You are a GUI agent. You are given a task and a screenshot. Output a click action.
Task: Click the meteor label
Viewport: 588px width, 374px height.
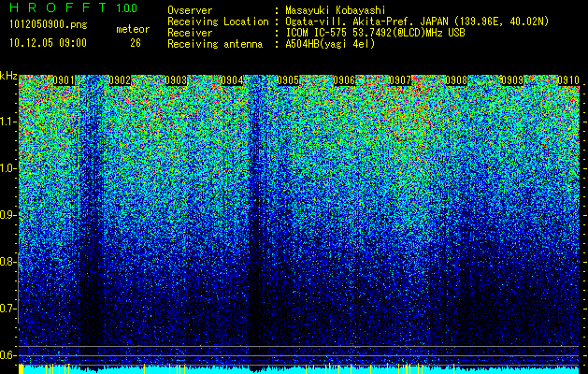(133, 29)
